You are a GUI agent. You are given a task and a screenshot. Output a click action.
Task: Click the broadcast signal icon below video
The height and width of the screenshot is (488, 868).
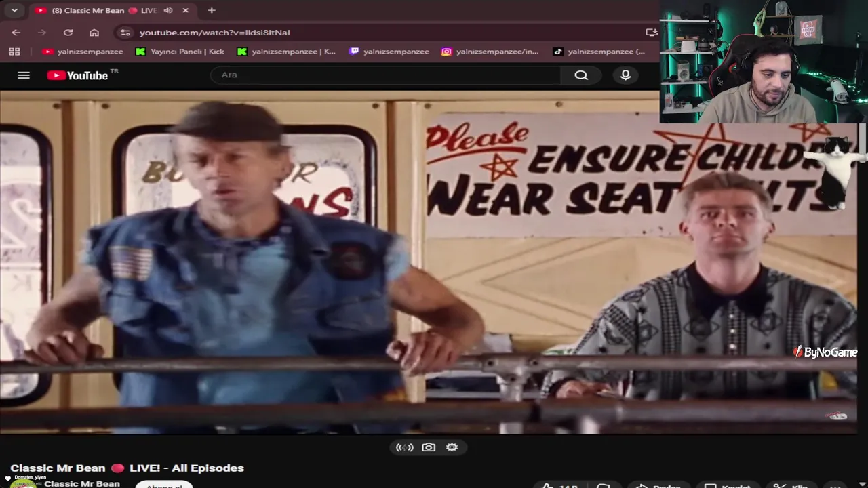(x=405, y=447)
